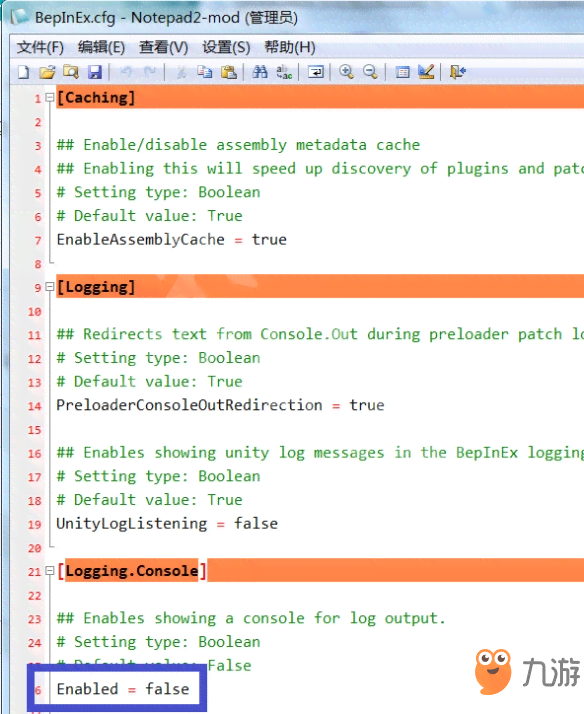
Task: Toggle word wrap in the toolbar
Action: coord(315,72)
